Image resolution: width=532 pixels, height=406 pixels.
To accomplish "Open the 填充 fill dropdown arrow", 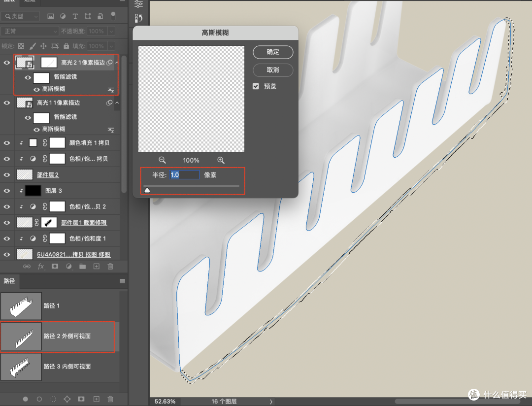I will coord(111,46).
